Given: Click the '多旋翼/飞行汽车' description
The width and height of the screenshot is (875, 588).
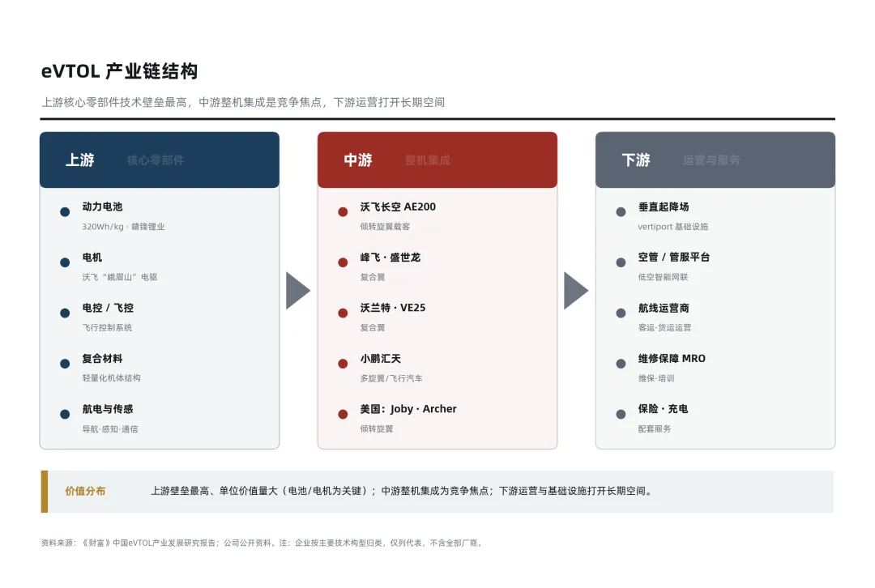Looking at the screenshot, I should (x=391, y=378).
